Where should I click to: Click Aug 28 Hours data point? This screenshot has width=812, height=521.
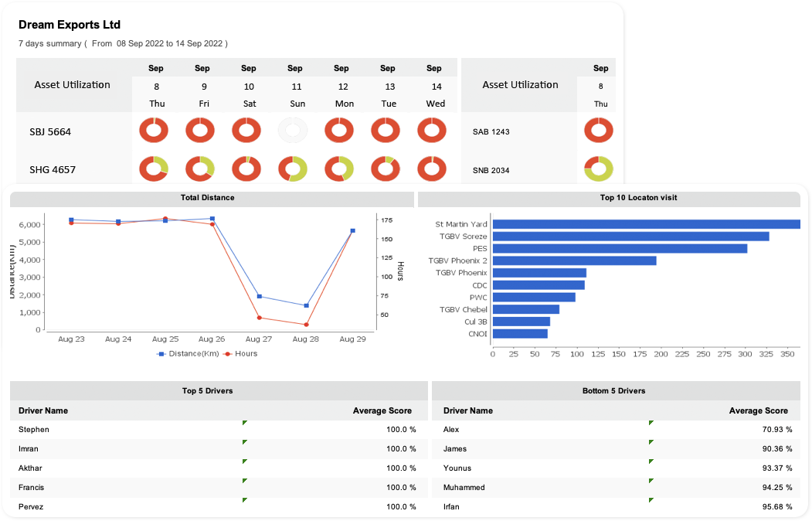pyautogui.click(x=306, y=325)
